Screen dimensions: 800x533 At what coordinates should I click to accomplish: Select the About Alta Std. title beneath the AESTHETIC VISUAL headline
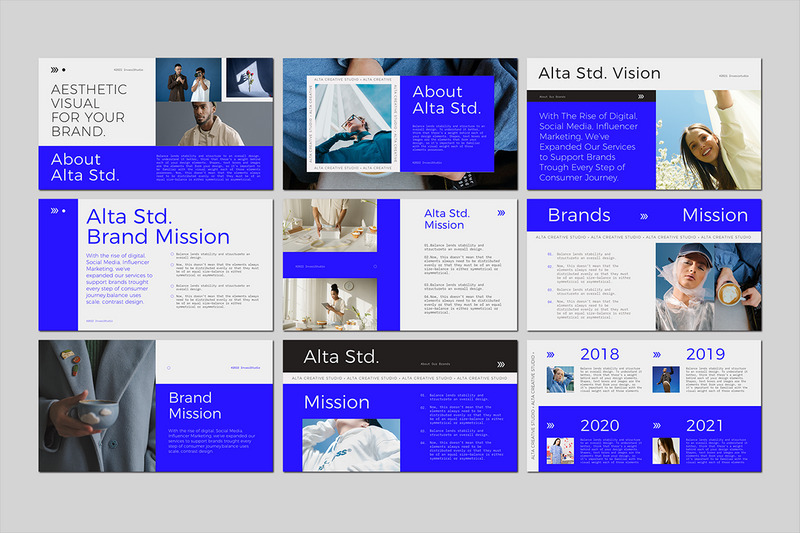85,167
